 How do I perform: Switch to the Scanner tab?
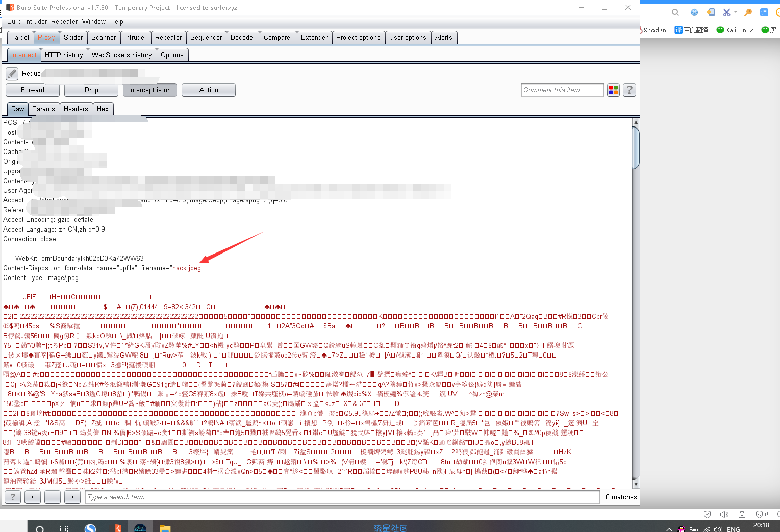coord(104,37)
